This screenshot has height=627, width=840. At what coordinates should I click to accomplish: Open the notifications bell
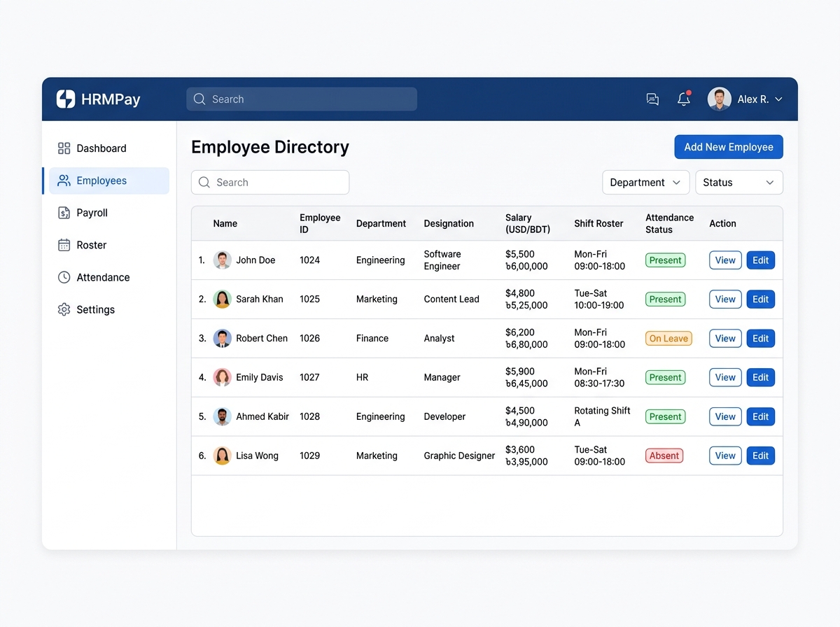684,99
